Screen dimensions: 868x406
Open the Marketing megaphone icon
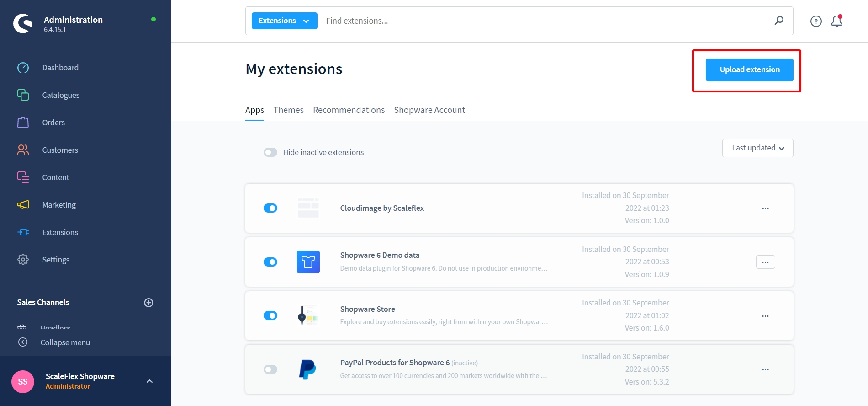click(x=23, y=205)
